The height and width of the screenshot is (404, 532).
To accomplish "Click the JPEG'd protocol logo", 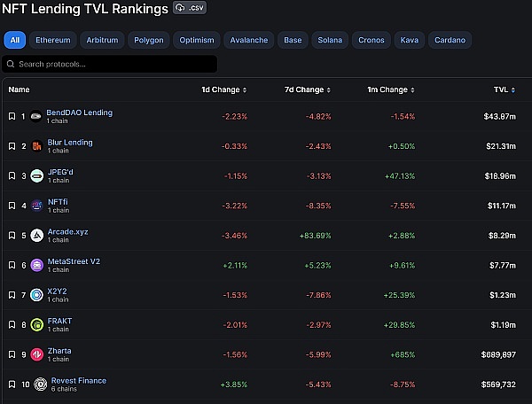I will point(36,175).
